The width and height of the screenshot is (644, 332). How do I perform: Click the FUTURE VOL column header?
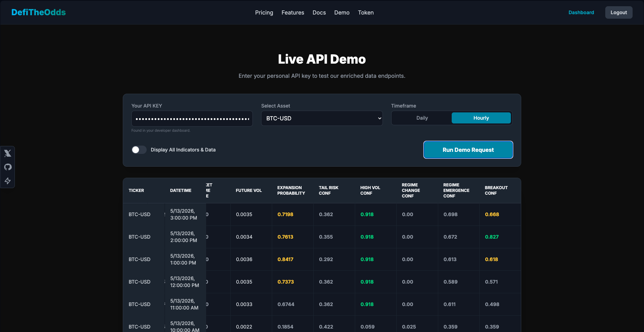[249, 191]
